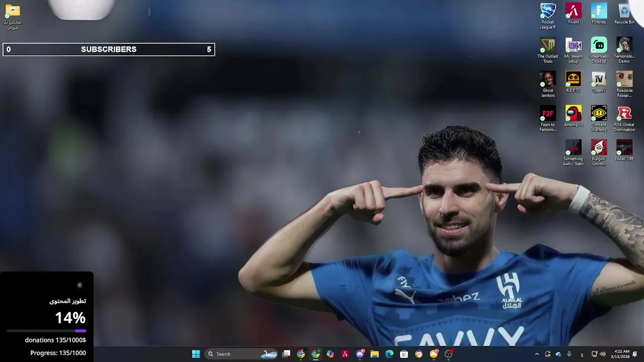The image size is (644, 362).
Task: Click the 'تطوير المحتوى' goal title
Action: [x=67, y=301]
